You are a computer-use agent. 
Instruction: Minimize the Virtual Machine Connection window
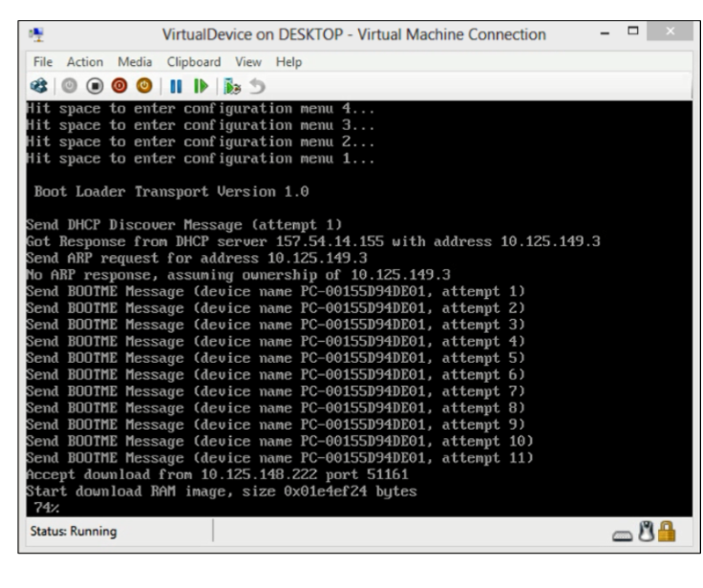[605, 32]
